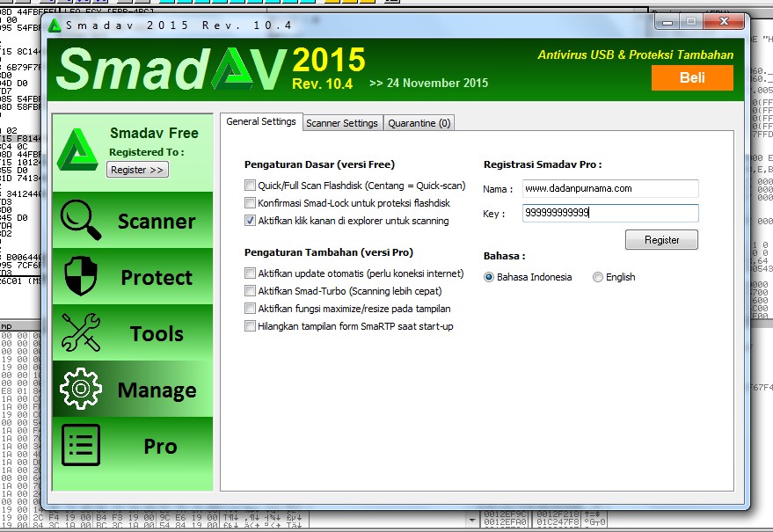Viewport: 773px width, 532px height.
Task: Select the Tools sidebar label
Action: [157, 334]
